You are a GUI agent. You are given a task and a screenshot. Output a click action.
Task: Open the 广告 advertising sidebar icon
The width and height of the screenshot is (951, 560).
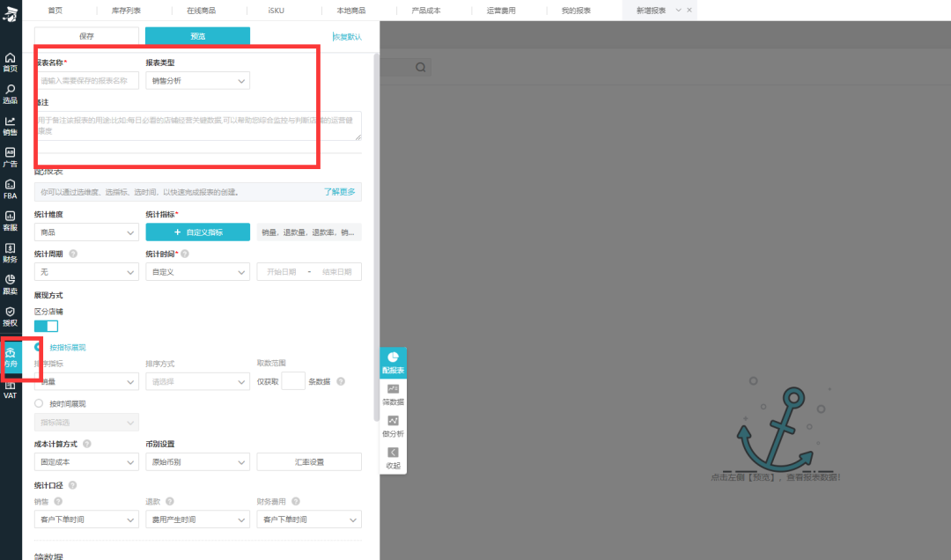(11, 158)
